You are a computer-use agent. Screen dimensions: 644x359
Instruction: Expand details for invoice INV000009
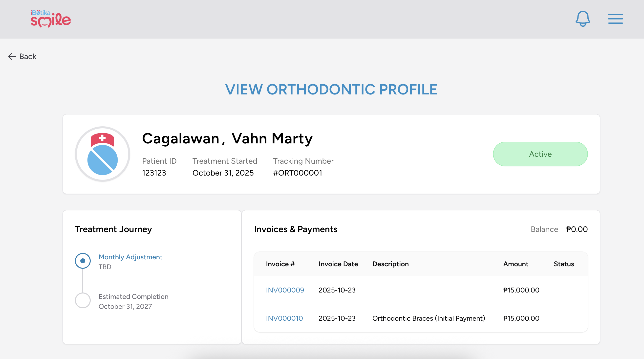tap(285, 290)
